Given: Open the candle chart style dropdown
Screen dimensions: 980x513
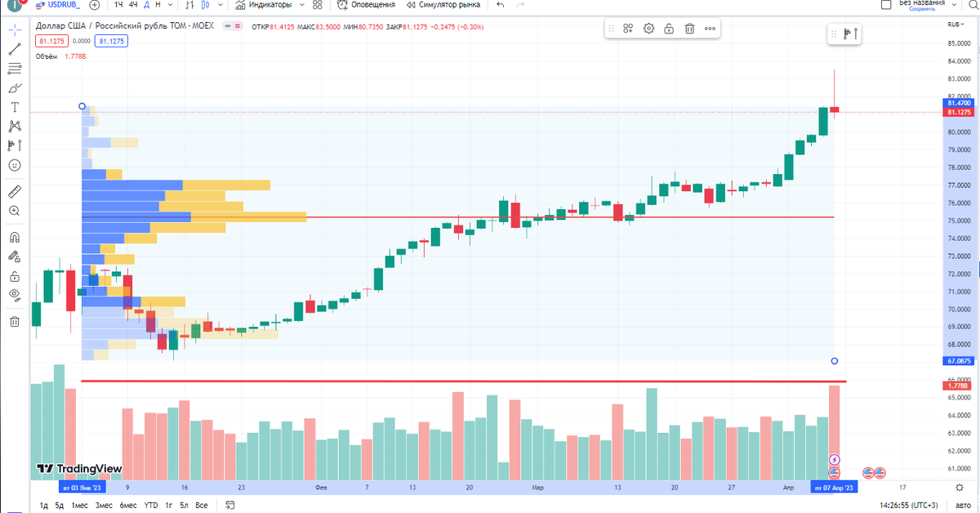Looking at the screenshot, I should point(220,5).
